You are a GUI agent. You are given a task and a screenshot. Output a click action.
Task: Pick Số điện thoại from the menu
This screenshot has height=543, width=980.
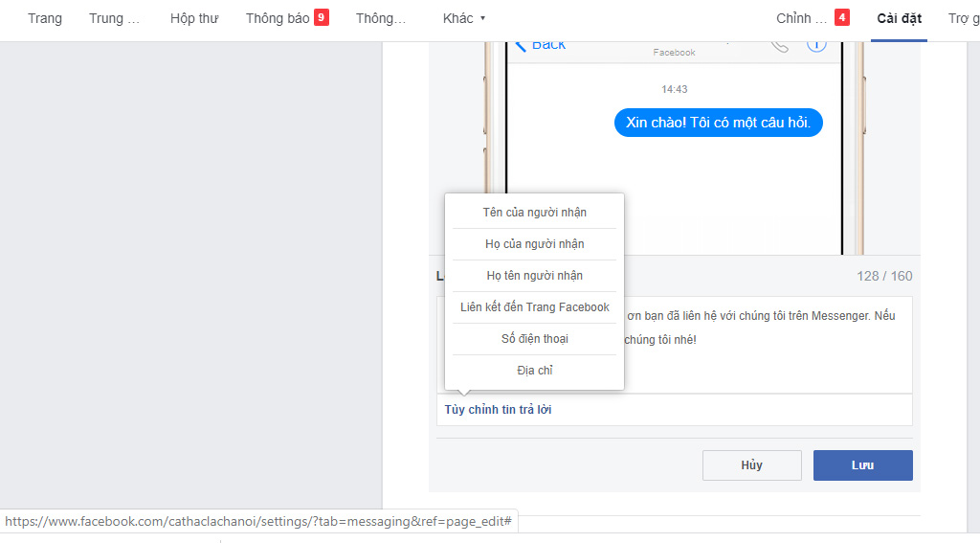point(534,339)
